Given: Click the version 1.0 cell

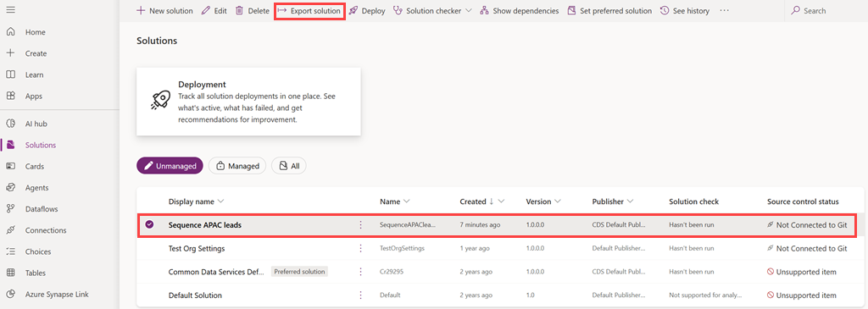Looking at the screenshot, I should (x=531, y=295).
